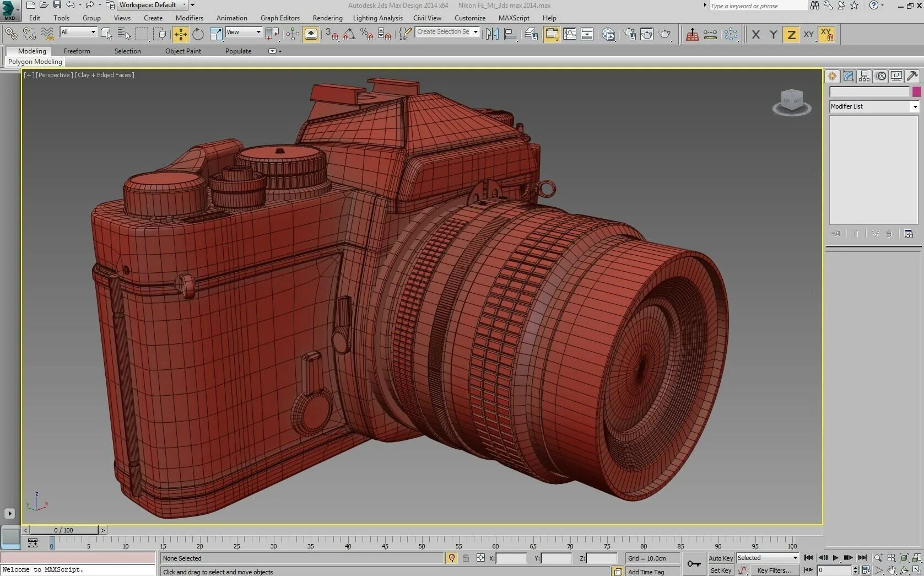Image resolution: width=924 pixels, height=576 pixels.
Task: Click the Set Key button
Action: (x=721, y=570)
